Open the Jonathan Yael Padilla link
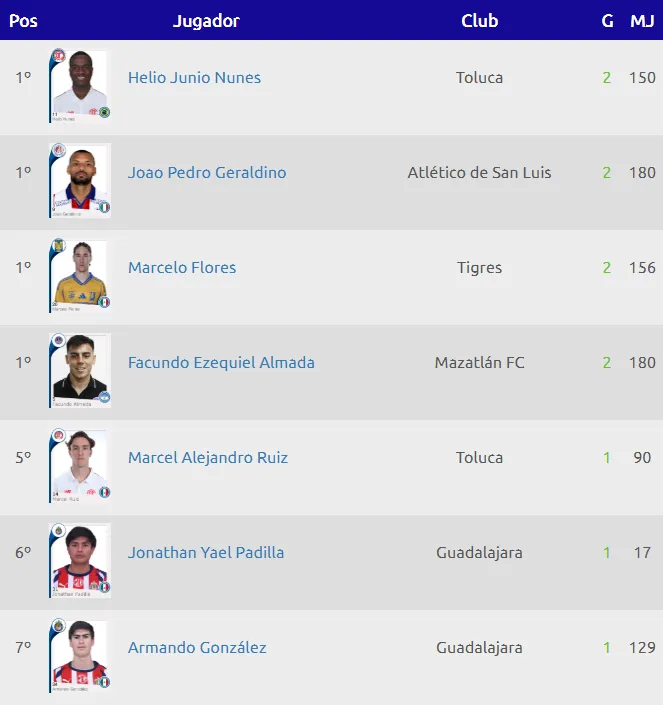 click(x=206, y=553)
